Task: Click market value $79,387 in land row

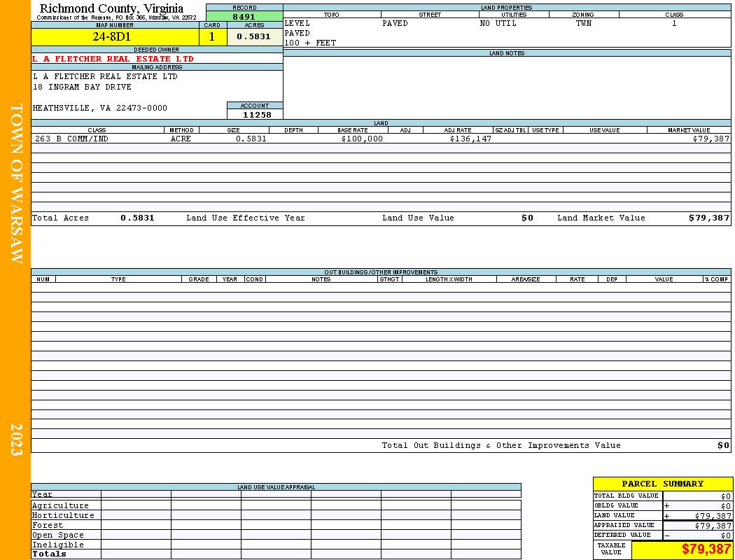Action: coord(710,139)
